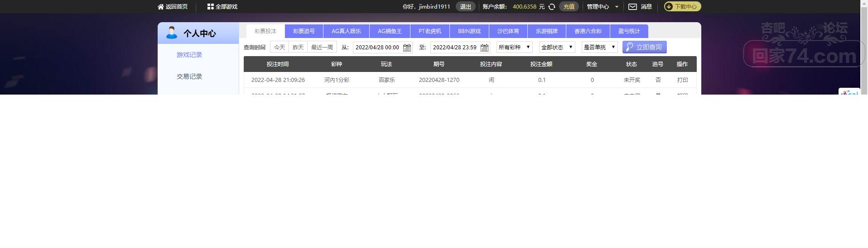Image resolution: width=868 pixels, height=248 pixels.
Task: Click the timestamp 2022-04-28 21:09:26
Action: coord(278,80)
